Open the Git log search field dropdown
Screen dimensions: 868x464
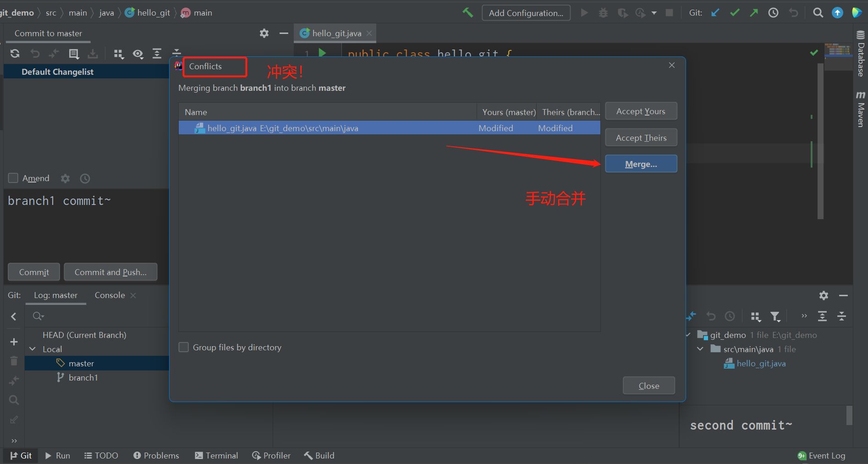coord(38,316)
